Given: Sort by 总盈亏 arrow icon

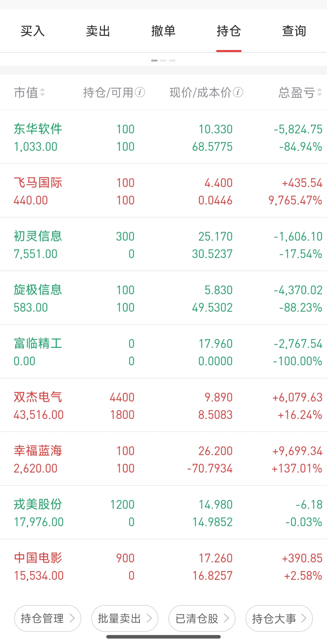Looking at the screenshot, I should pos(320,92).
